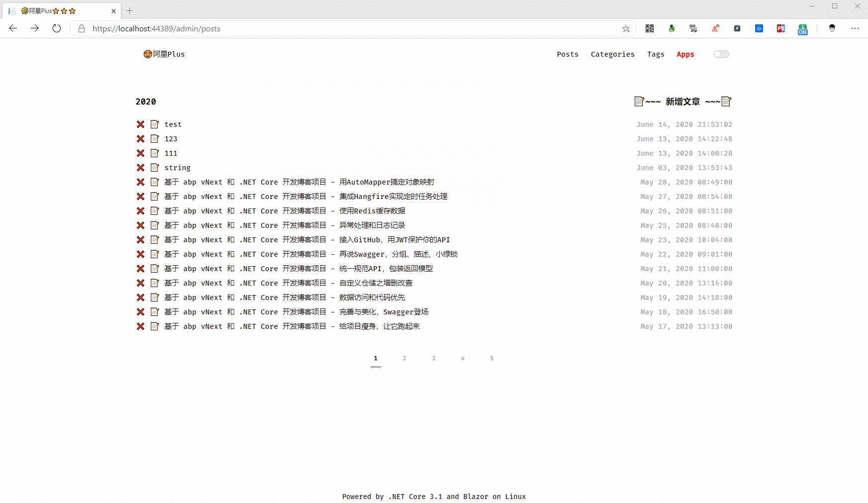Screen dimensions: 868x503
Task: View site security lock information
Action: [x=82, y=29]
